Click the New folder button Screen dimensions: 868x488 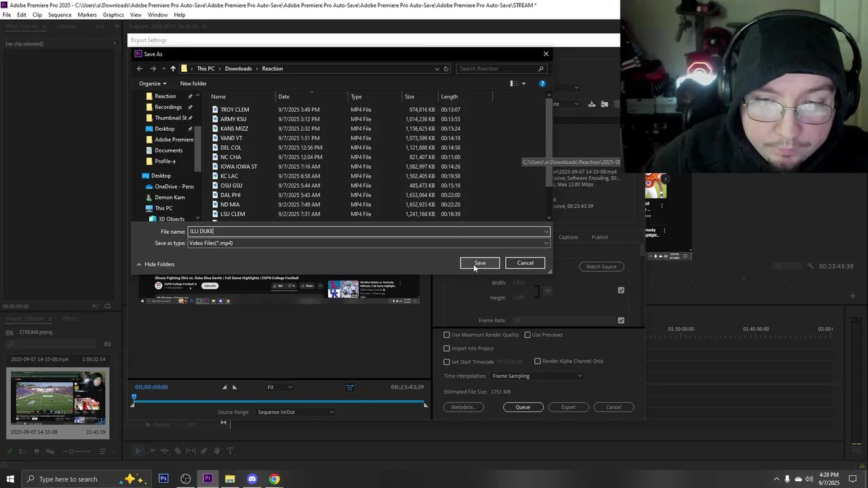pyautogui.click(x=193, y=83)
